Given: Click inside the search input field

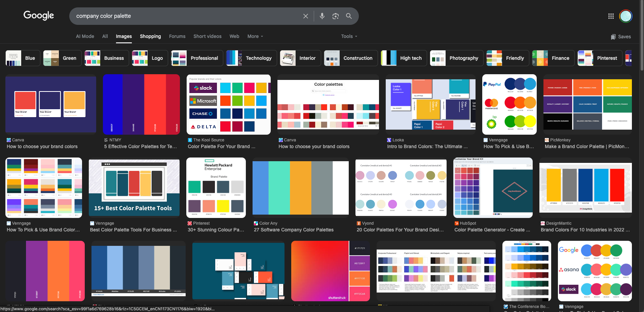Looking at the screenshot, I should tap(185, 16).
